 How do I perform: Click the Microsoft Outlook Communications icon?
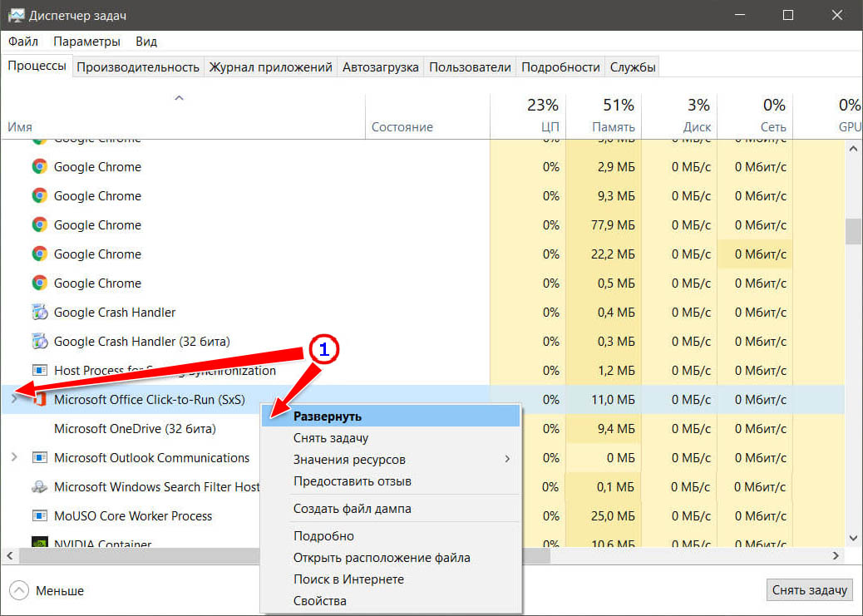coord(39,457)
